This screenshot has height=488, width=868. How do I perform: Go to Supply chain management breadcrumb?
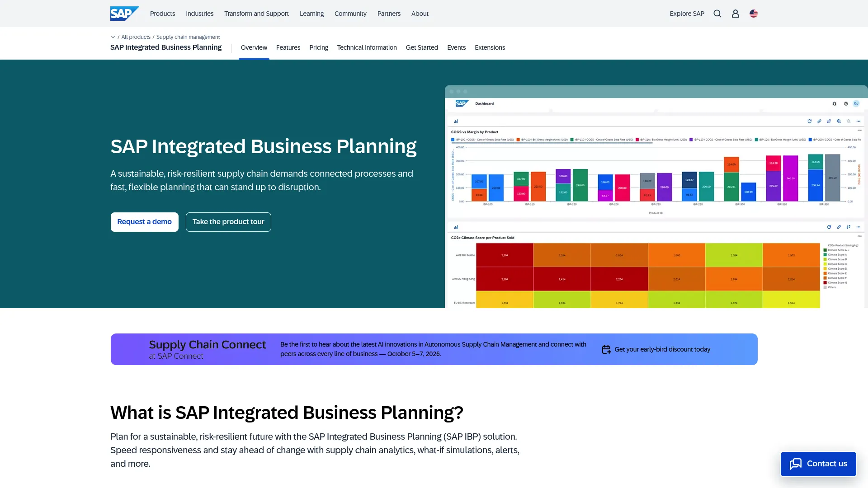point(188,37)
